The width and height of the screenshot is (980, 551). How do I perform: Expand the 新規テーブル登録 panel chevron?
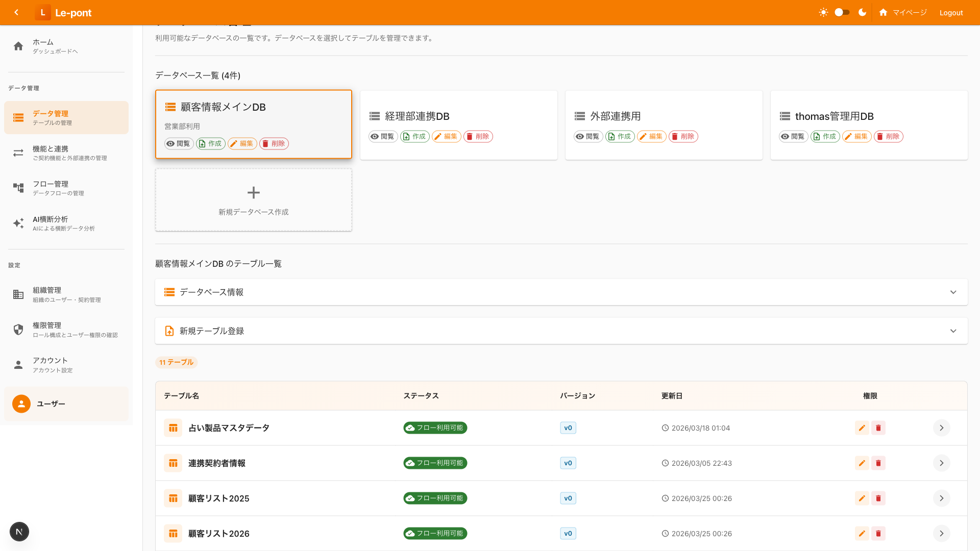point(953,331)
